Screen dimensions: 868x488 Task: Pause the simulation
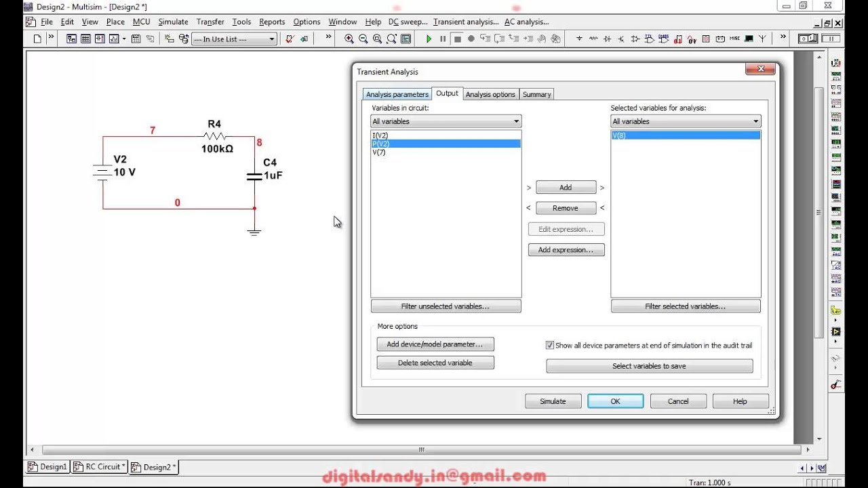[x=443, y=39]
